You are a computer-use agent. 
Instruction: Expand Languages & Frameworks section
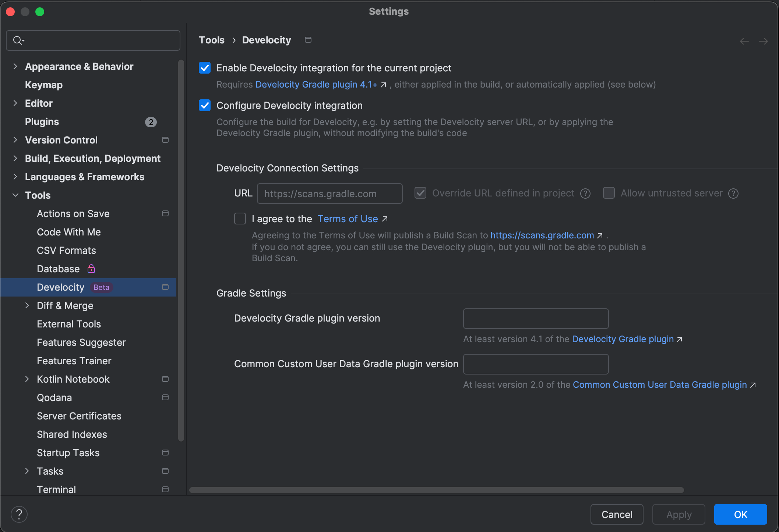(x=15, y=177)
